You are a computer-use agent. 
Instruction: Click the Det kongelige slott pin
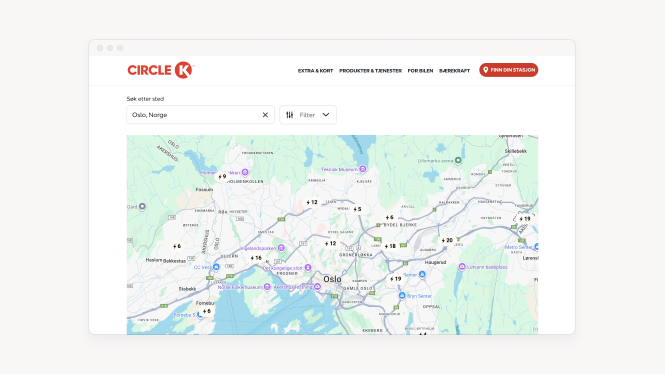point(308,268)
